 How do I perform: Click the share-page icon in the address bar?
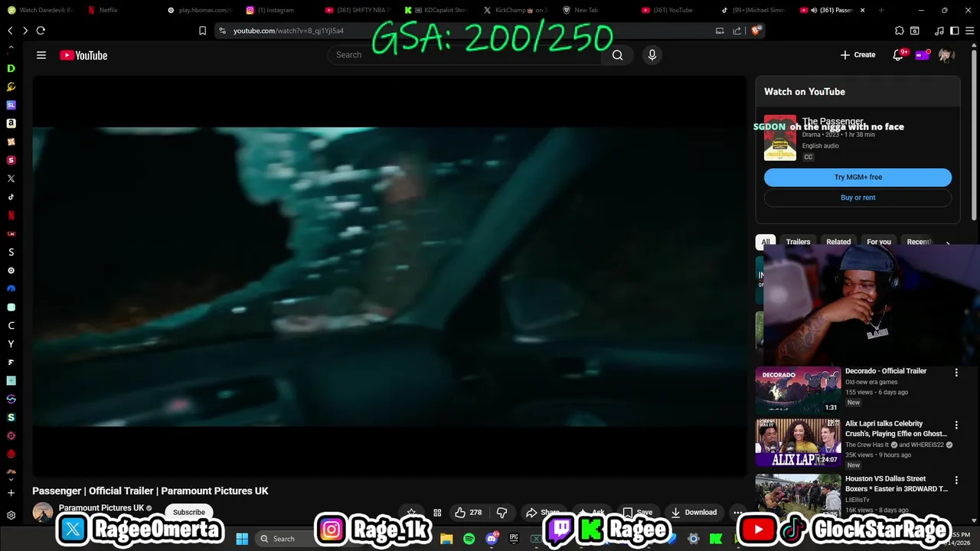pyautogui.click(x=737, y=31)
